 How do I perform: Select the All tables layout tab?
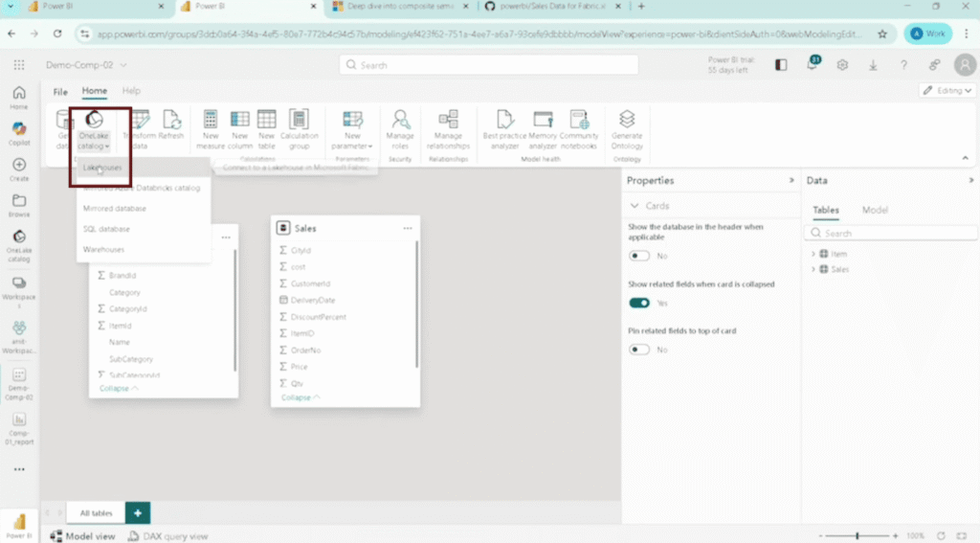[x=97, y=513]
